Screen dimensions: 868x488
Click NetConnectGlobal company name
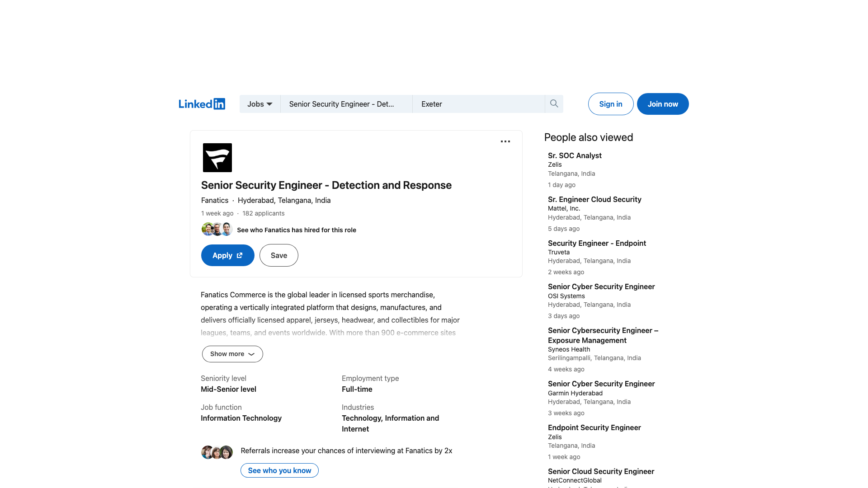click(x=575, y=480)
